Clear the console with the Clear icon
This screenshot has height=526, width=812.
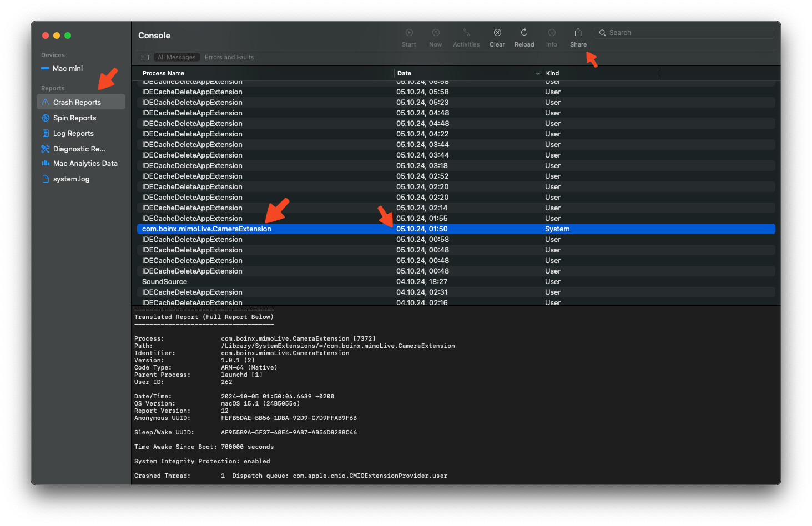click(497, 33)
